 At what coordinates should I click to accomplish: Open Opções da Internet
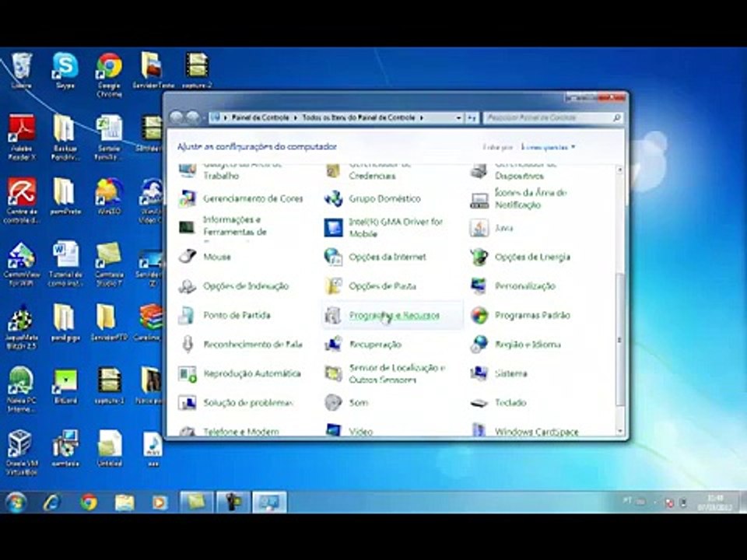point(388,257)
